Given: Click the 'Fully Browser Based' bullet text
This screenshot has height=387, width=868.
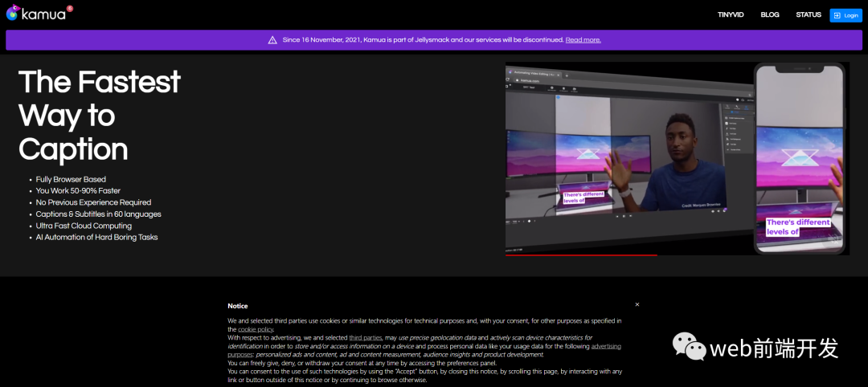Looking at the screenshot, I should [x=71, y=179].
